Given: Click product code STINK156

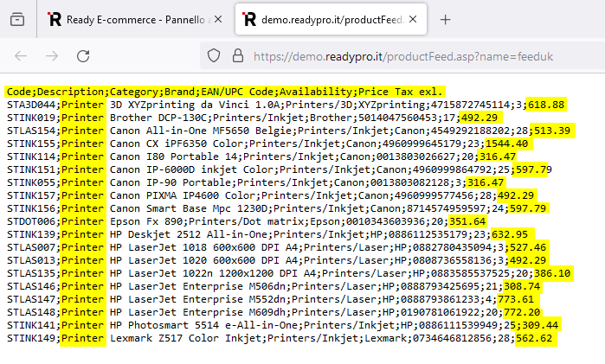Looking at the screenshot, I should 31,208.
